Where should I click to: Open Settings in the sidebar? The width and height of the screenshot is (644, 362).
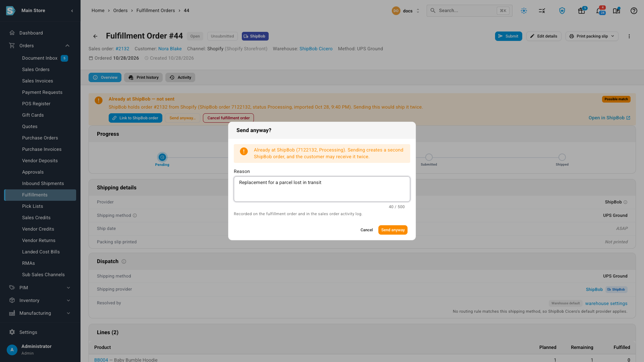28,332
